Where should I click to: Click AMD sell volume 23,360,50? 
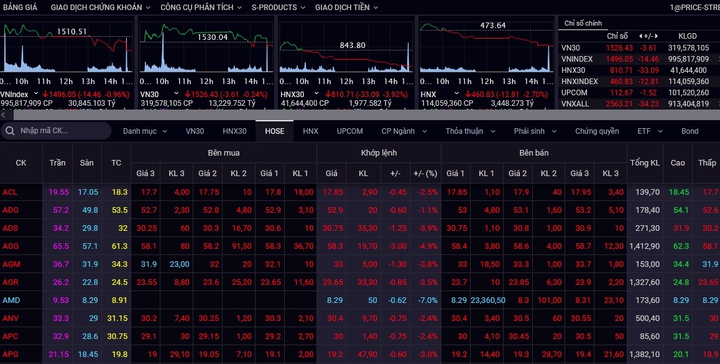click(488, 300)
